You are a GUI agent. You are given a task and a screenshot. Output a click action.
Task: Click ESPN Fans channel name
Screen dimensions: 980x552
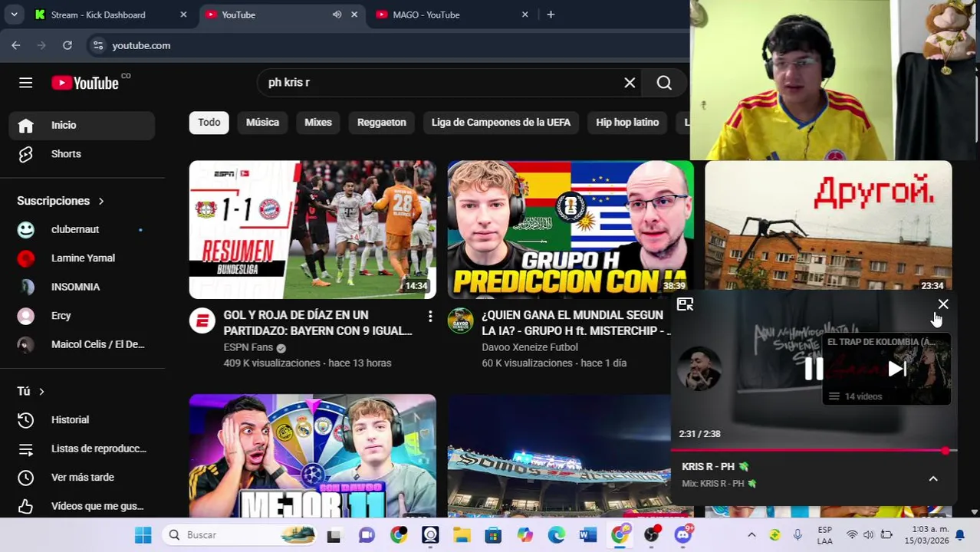[x=248, y=347]
